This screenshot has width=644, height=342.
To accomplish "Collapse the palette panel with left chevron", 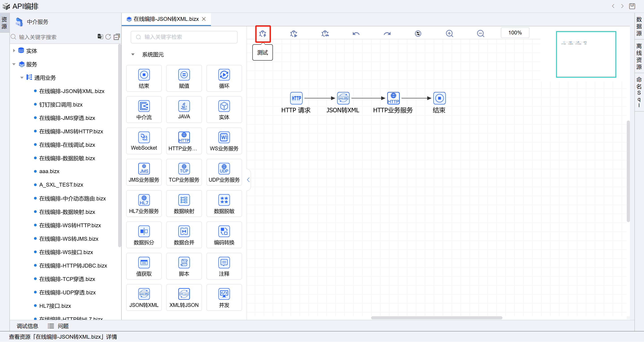I will click(x=248, y=180).
